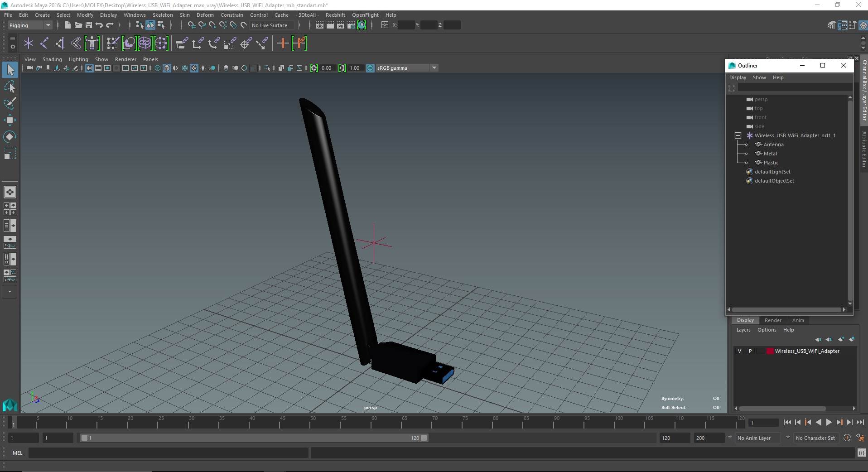Select the Metal node in Outliner
This screenshot has width=868, height=472.
coord(770,154)
